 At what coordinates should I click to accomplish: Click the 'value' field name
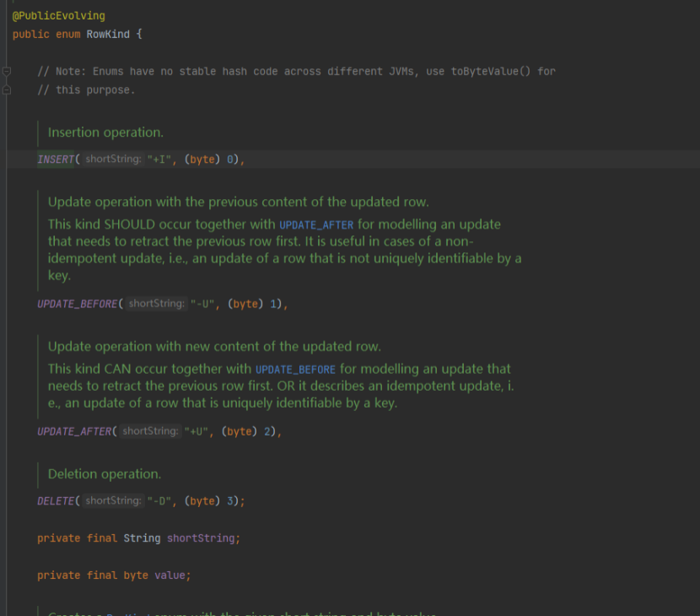click(x=170, y=575)
